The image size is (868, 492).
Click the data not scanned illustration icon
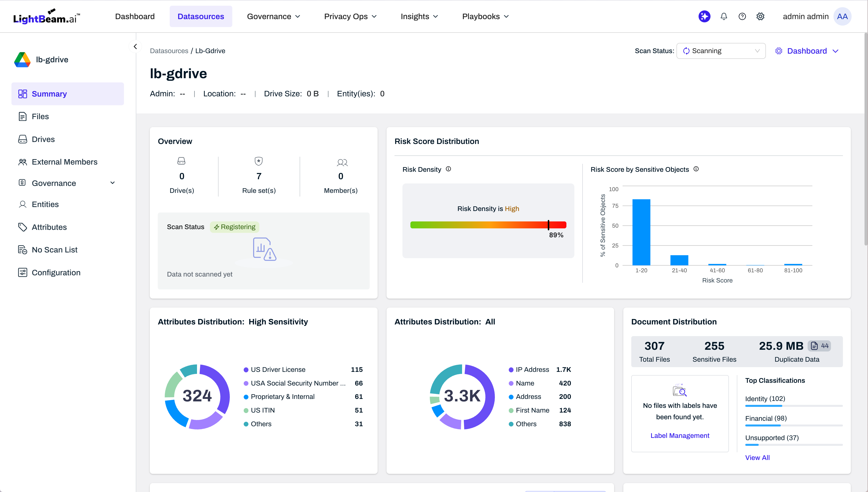tap(264, 249)
